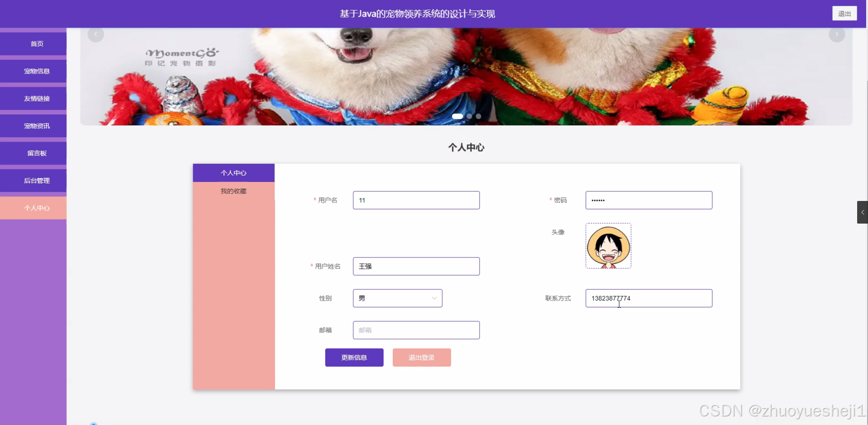This screenshot has width=868, height=425.
Task: Click the user avatar image
Action: pyautogui.click(x=608, y=246)
